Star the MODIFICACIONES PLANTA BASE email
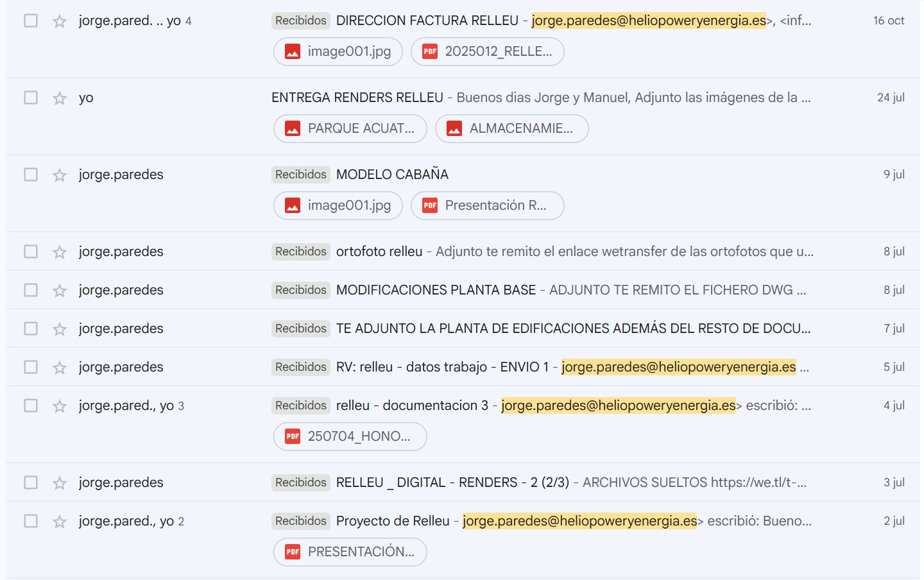The width and height of the screenshot is (924, 580). [x=60, y=291]
